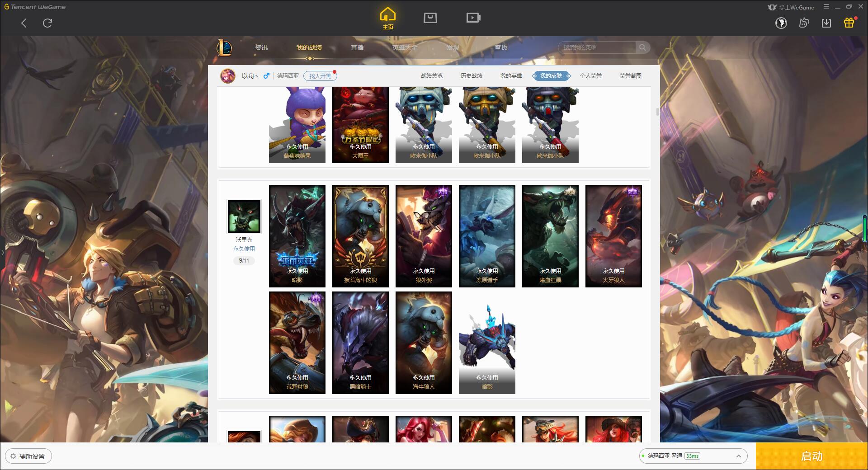Refresh the page with the reload icon
The width and height of the screenshot is (868, 470).
pos(47,23)
